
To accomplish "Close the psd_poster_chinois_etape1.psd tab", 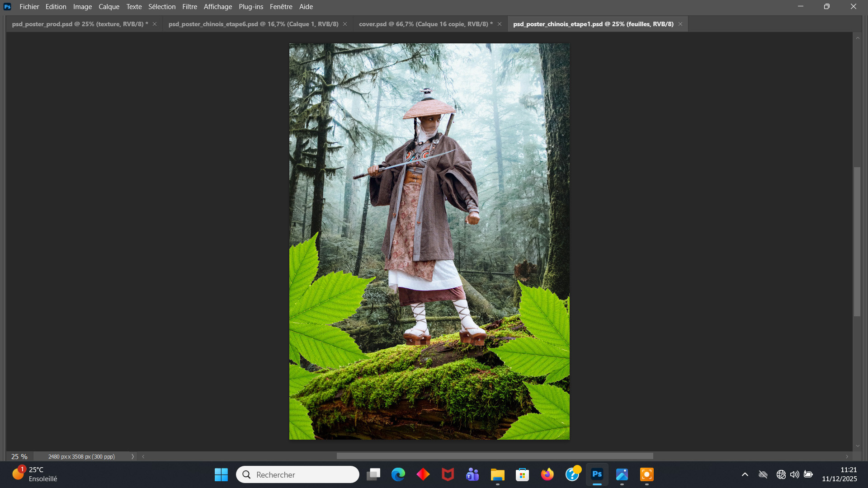I will pos(680,24).
